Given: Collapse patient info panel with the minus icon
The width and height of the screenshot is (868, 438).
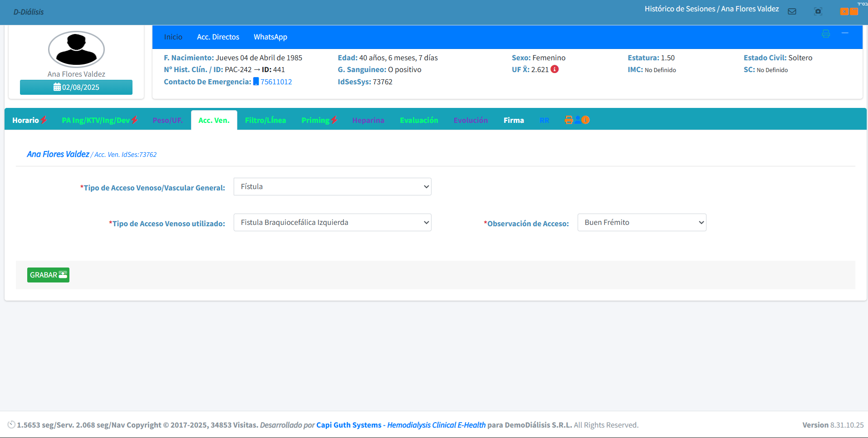Looking at the screenshot, I should click(x=845, y=34).
